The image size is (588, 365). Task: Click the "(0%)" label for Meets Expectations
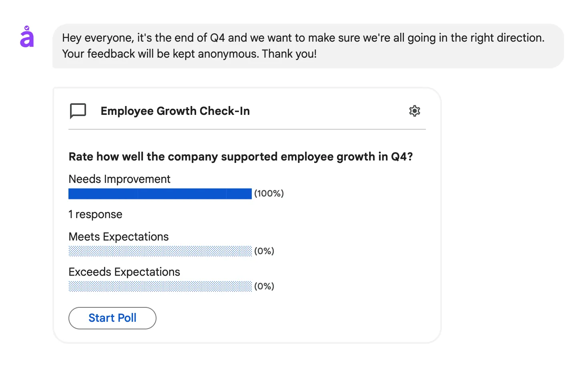pos(264,251)
